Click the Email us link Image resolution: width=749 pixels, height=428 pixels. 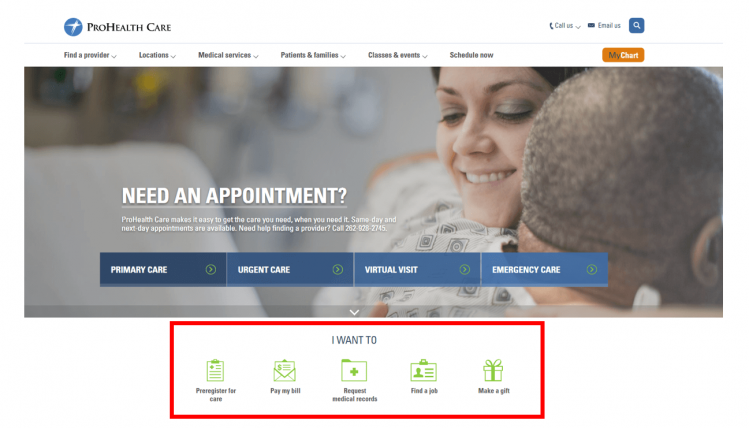point(604,26)
